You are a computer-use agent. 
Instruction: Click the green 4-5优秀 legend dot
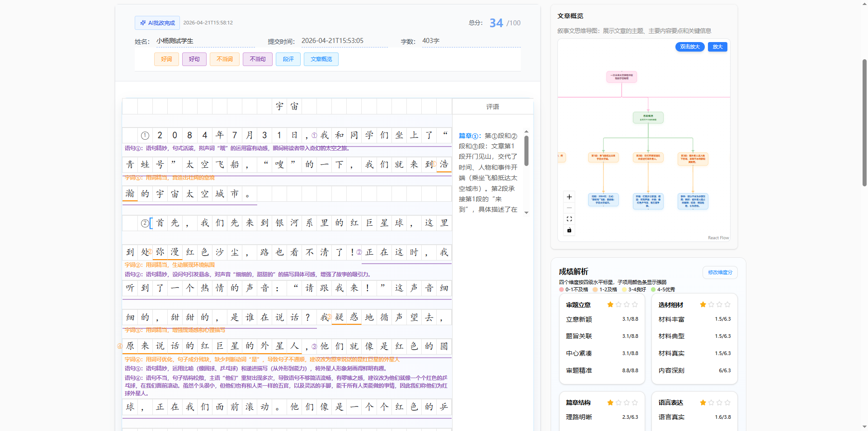coord(653,289)
